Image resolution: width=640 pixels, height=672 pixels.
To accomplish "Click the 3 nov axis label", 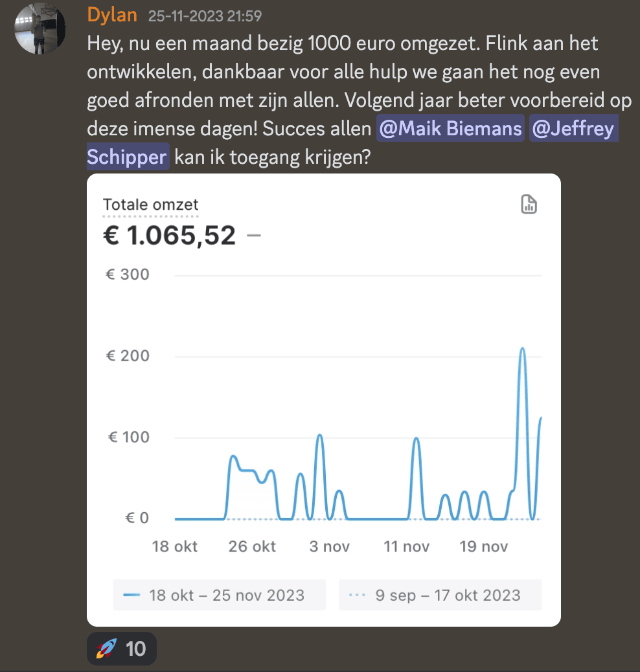I will [329, 546].
